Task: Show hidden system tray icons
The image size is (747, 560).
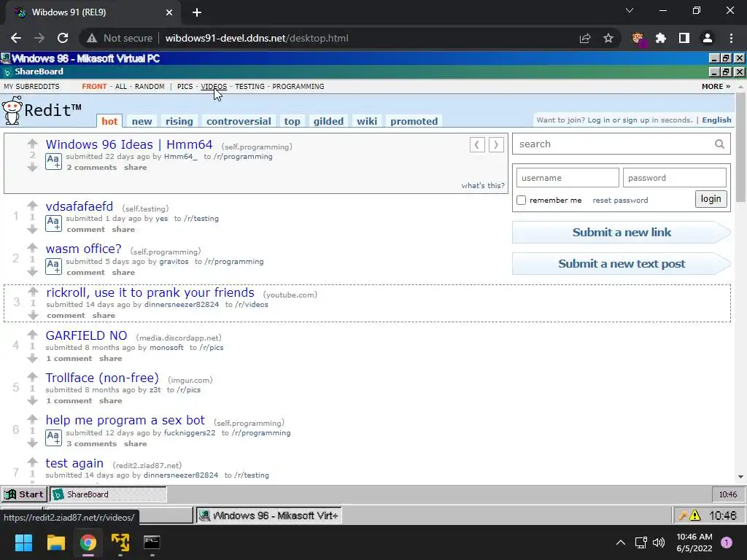Action: tap(621, 542)
